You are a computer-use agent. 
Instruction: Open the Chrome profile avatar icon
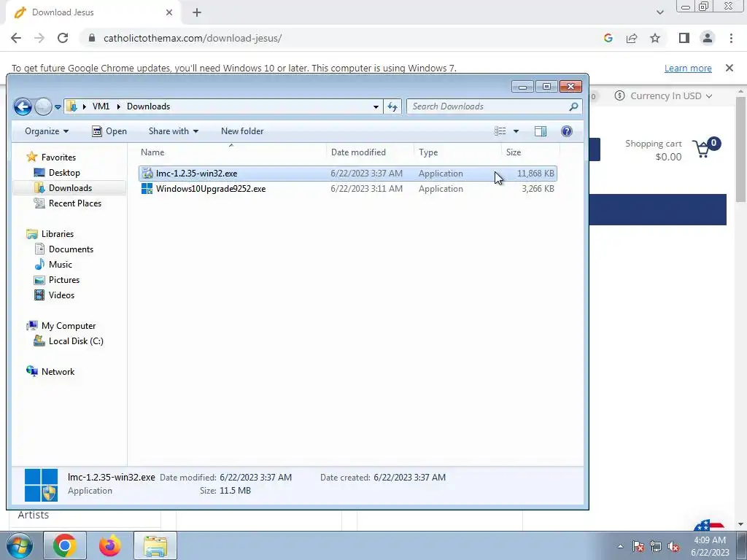click(708, 38)
